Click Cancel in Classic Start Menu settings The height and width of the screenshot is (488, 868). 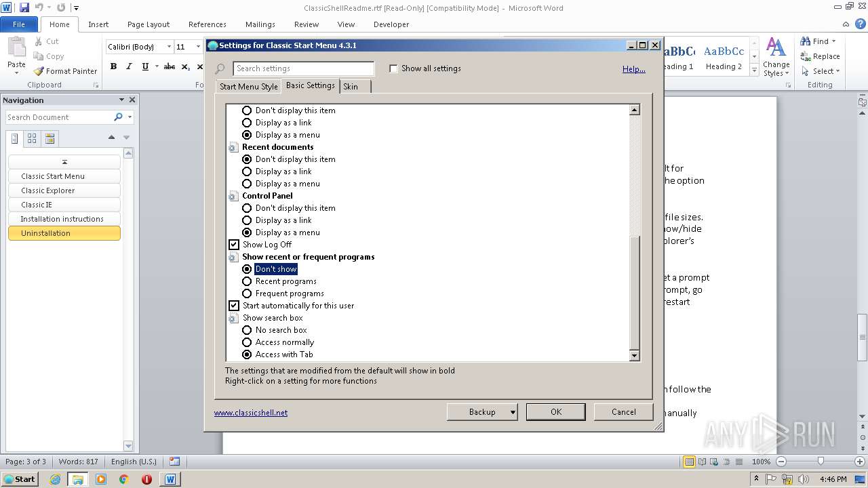(624, 412)
